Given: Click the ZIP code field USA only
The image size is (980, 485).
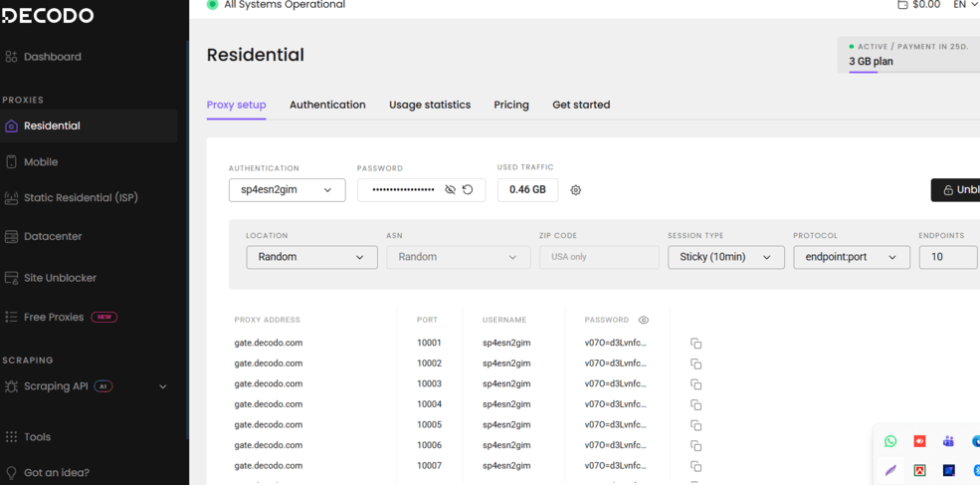Looking at the screenshot, I should coord(599,257).
